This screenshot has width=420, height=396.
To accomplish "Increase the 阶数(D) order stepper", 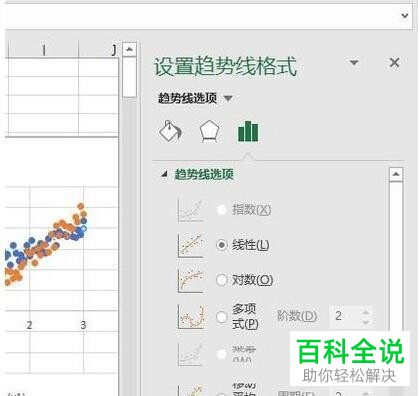I will [x=366, y=312].
